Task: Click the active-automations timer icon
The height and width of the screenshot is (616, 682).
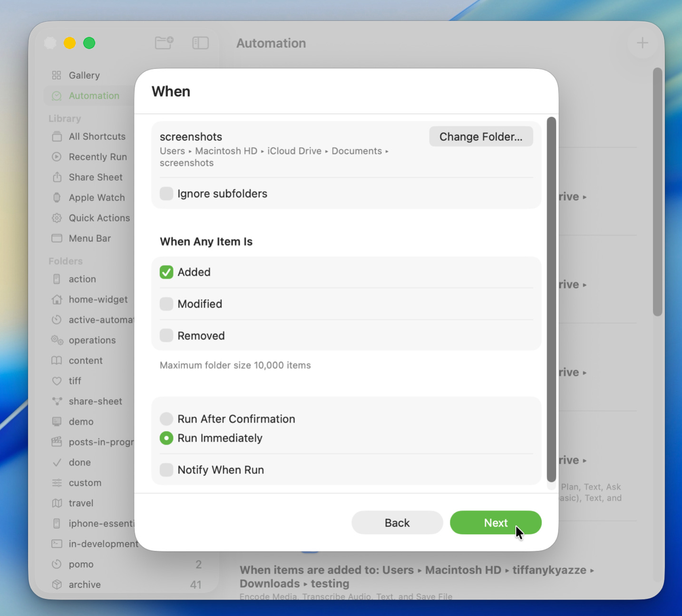Action: pyautogui.click(x=57, y=320)
